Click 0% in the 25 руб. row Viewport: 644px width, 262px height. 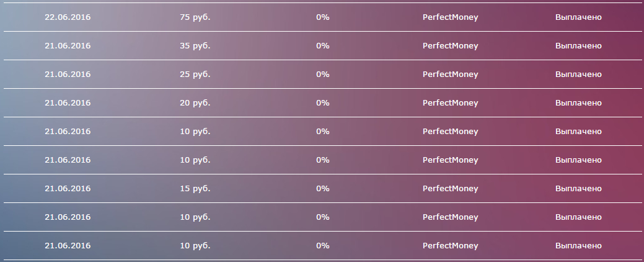tap(322, 75)
